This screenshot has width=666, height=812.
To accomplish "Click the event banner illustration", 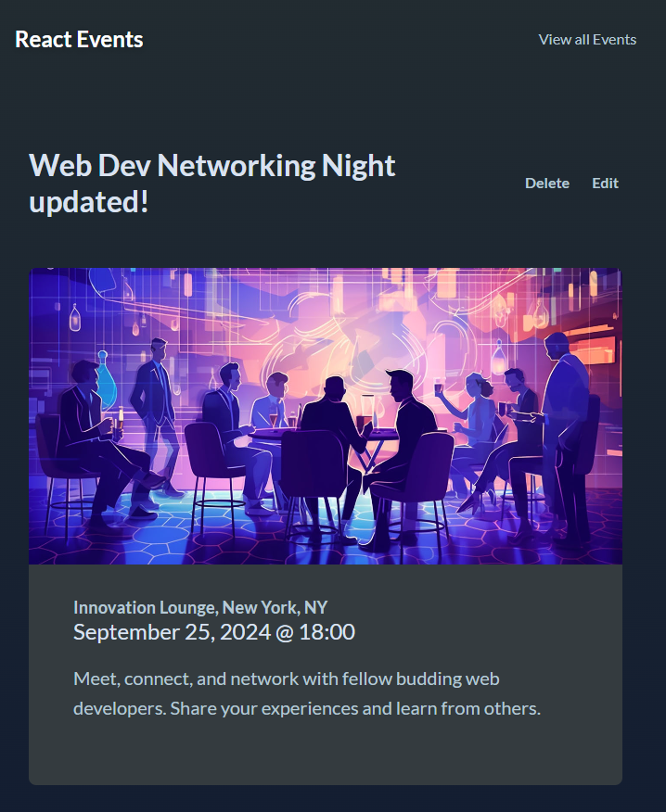I will [326, 416].
